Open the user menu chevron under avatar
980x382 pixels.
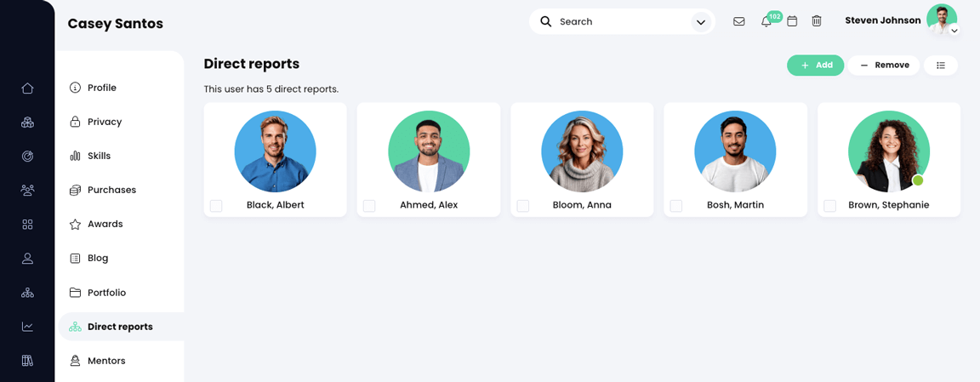pos(954,31)
